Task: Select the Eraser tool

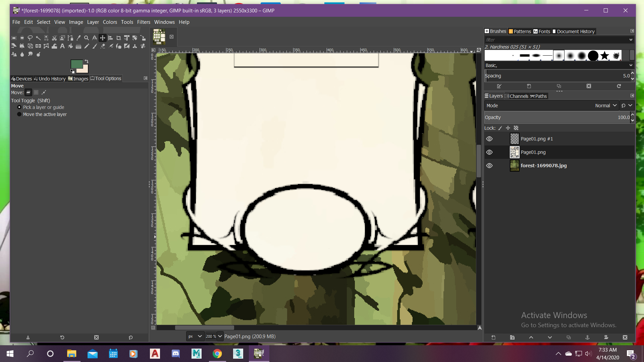Action: [103, 46]
